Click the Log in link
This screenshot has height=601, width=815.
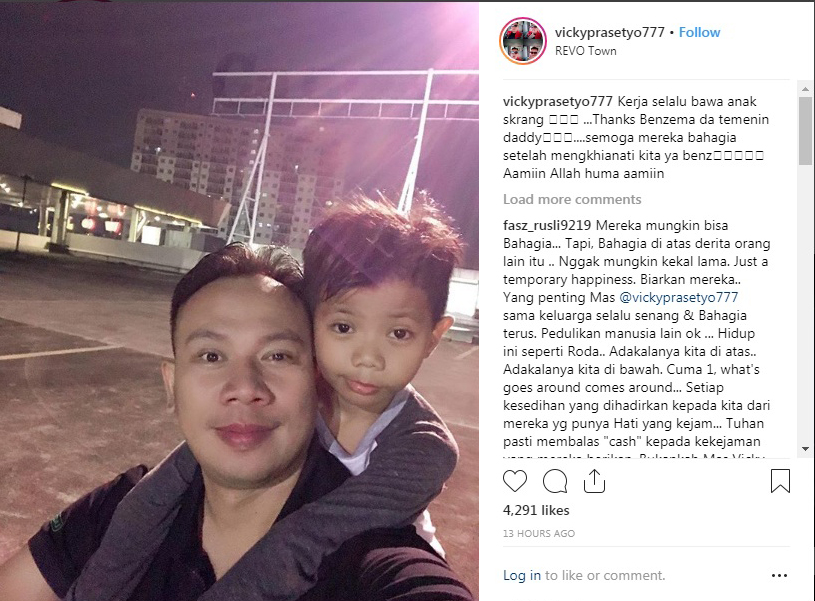(522, 576)
